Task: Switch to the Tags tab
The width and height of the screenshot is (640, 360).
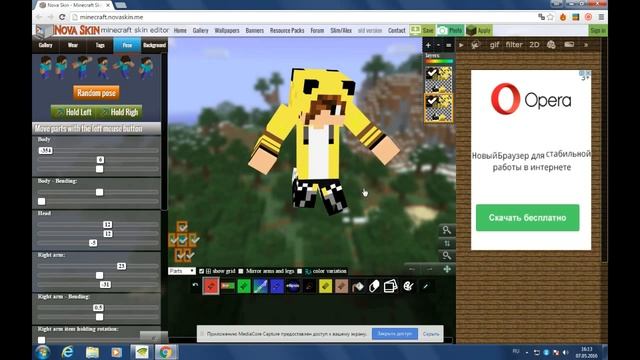Action: (x=100, y=45)
